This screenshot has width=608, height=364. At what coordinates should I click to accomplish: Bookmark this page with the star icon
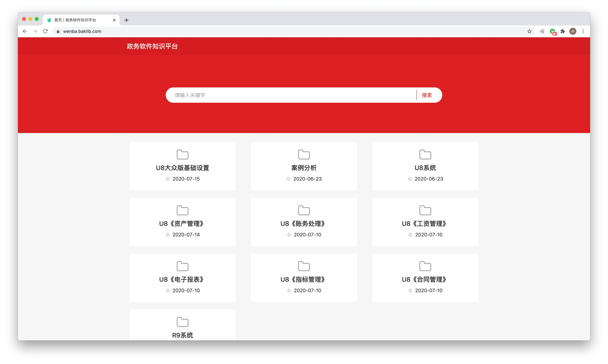click(529, 31)
